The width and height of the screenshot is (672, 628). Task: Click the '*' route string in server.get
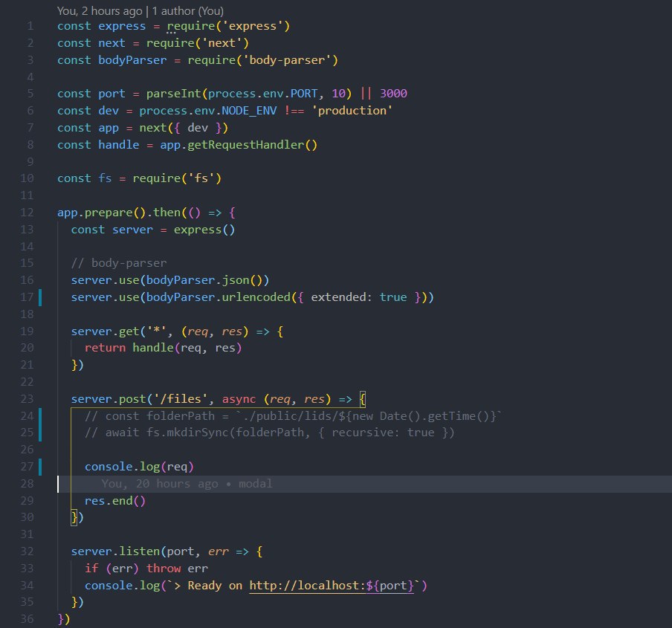(x=156, y=331)
